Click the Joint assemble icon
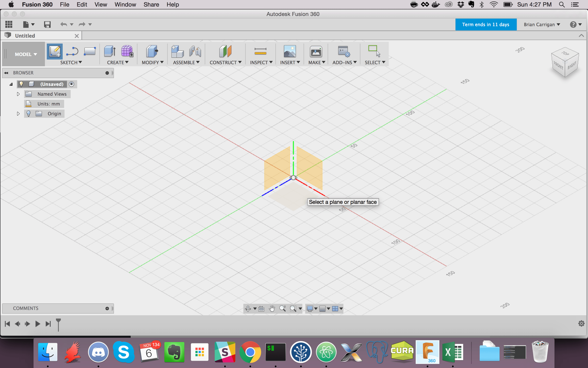 (x=195, y=51)
